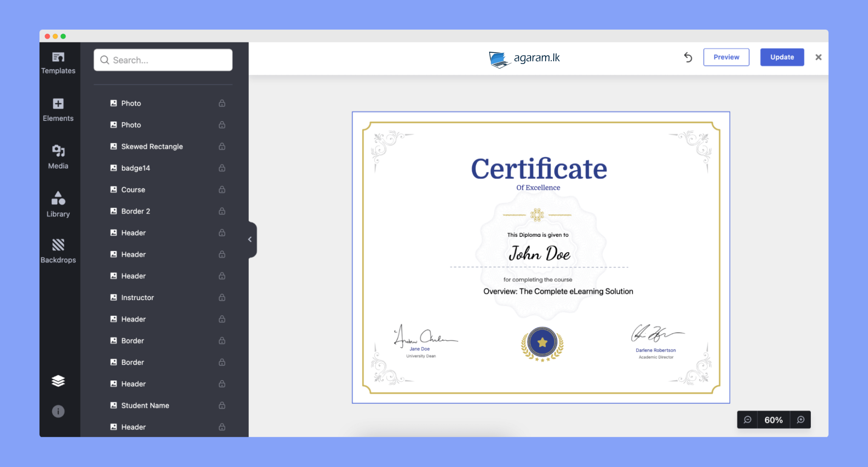Image resolution: width=868 pixels, height=467 pixels.
Task: Open the Elements panel
Action: click(x=58, y=110)
